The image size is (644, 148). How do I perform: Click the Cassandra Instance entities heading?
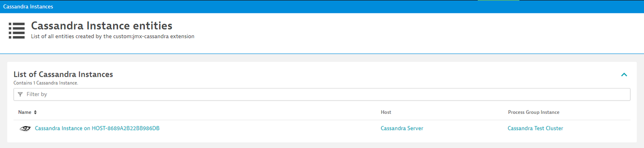tap(101, 26)
